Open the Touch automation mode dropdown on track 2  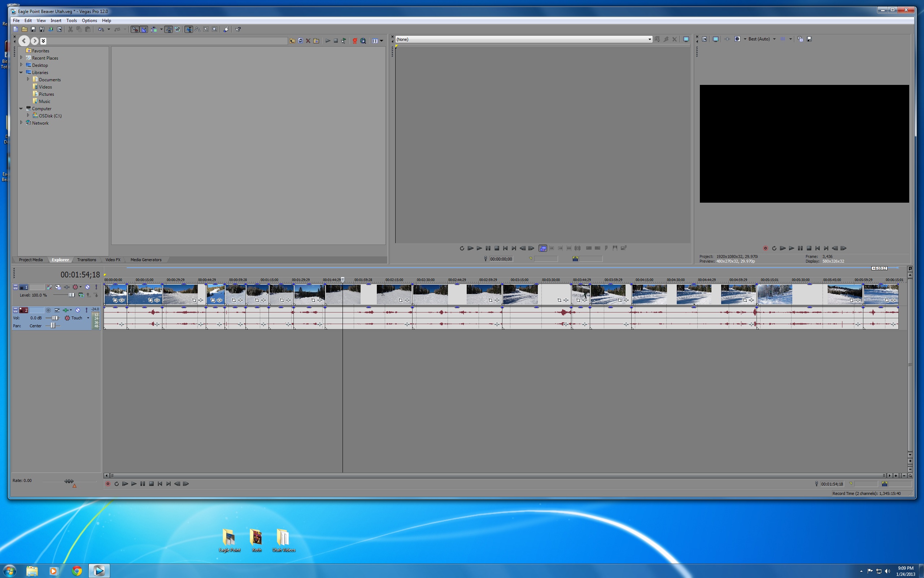pos(88,318)
